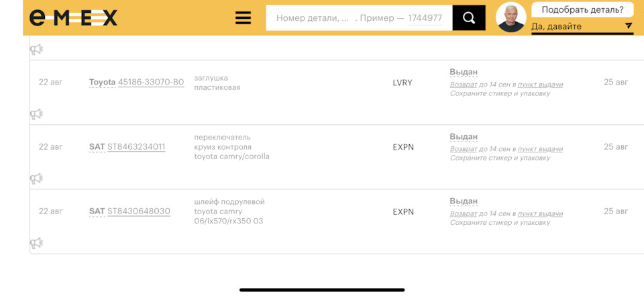Click the LVRY supplier code

402,83
